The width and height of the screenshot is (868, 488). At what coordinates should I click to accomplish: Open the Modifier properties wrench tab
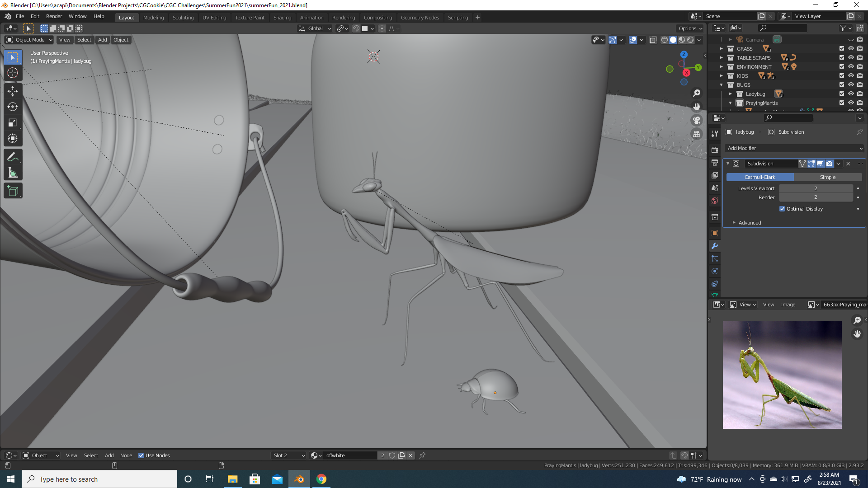[715, 246]
